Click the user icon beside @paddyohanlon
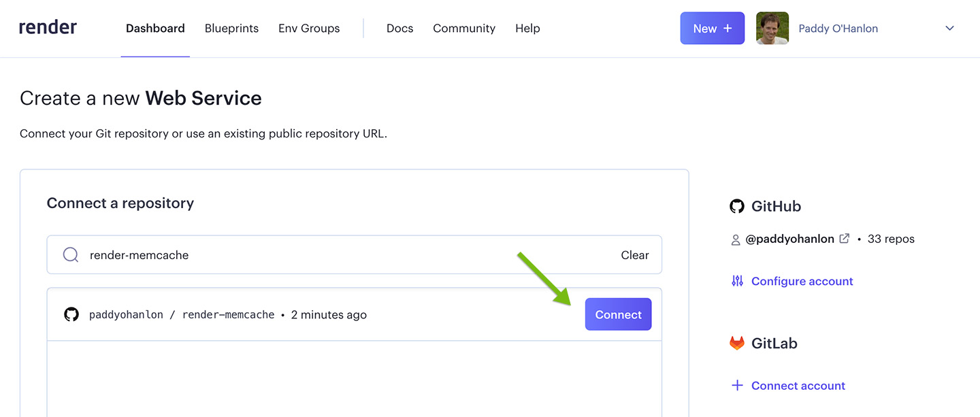 coord(736,239)
